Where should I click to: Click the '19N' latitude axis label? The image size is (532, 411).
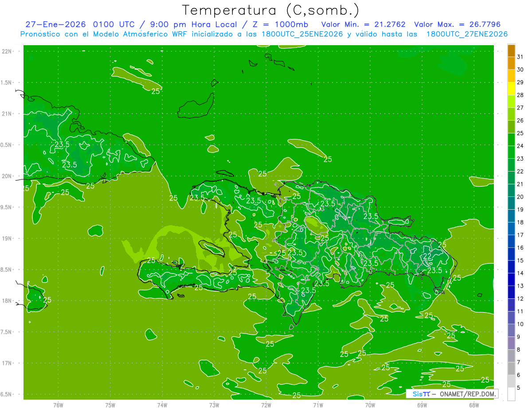click(7, 239)
